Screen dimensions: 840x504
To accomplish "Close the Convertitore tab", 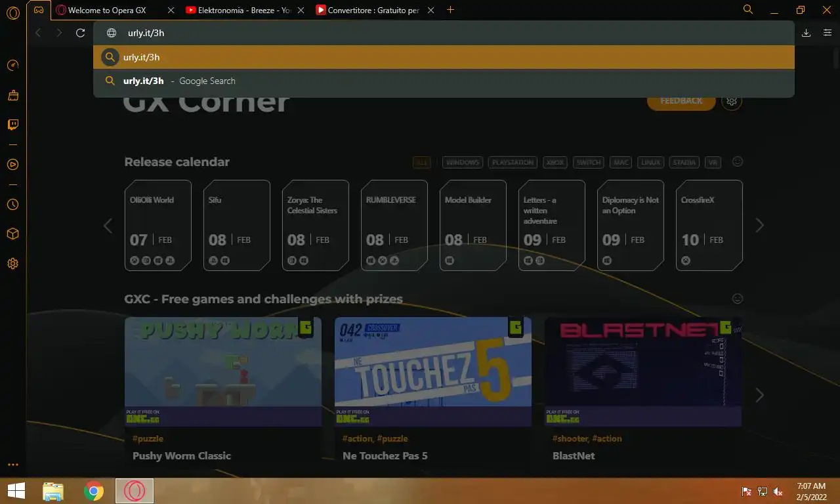I will 430,10.
